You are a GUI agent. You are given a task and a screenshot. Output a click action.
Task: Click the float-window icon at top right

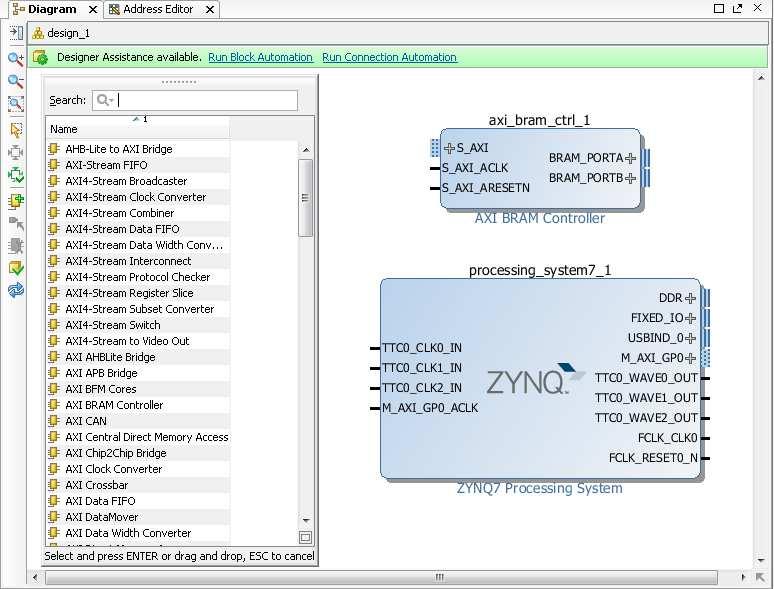pyautogui.click(x=737, y=8)
